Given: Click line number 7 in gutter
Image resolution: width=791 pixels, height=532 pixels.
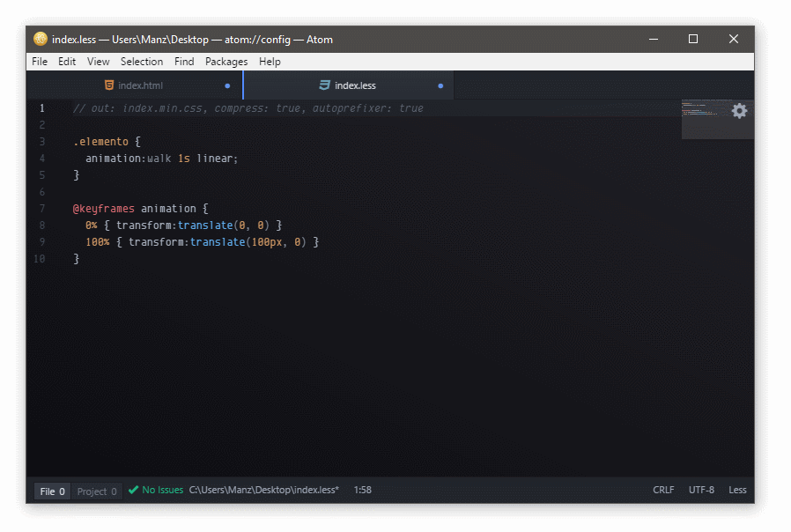Looking at the screenshot, I should (42, 208).
